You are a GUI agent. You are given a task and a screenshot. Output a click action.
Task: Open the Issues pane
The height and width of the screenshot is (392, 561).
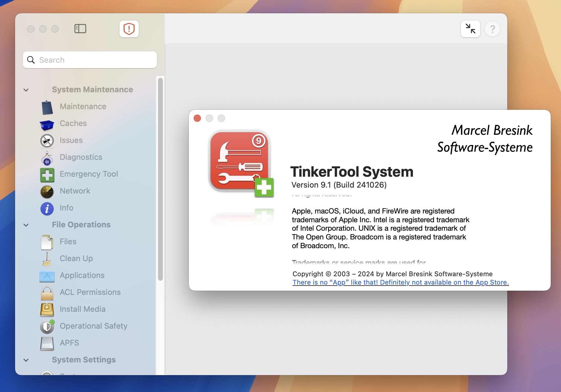tap(71, 140)
